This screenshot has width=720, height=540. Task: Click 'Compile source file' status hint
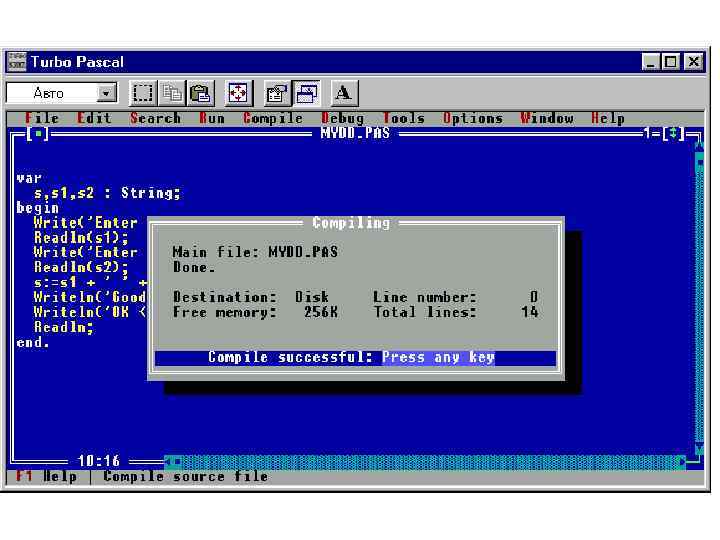pyautogui.click(x=186, y=477)
